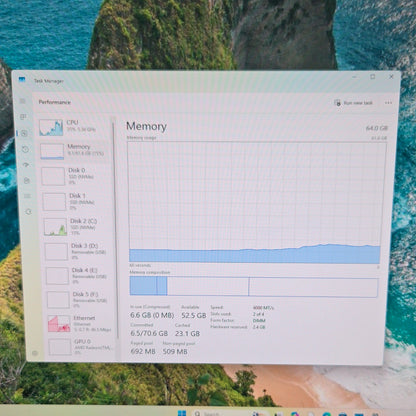Click the '52.5 GB' available value
This screenshot has width=416, height=416.
click(194, 315)
